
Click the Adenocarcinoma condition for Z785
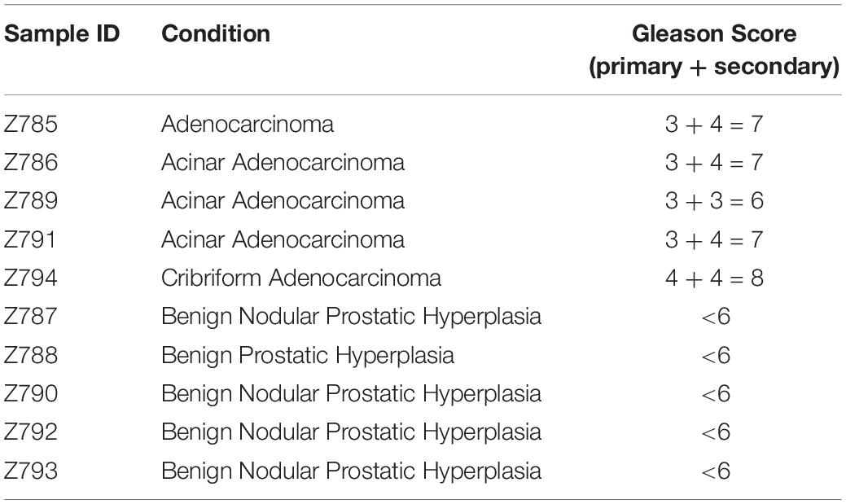[x=248, y=124]
